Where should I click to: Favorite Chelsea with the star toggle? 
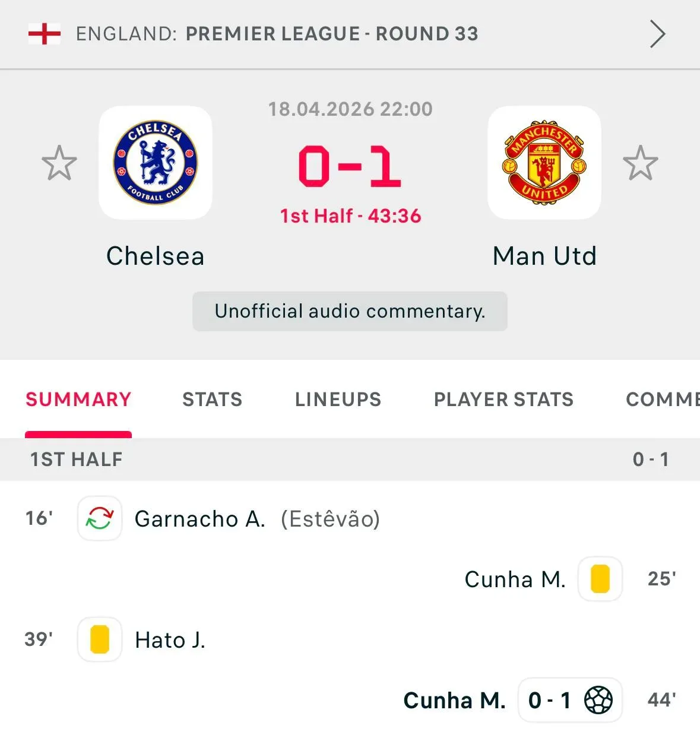[x=59, y=163]
